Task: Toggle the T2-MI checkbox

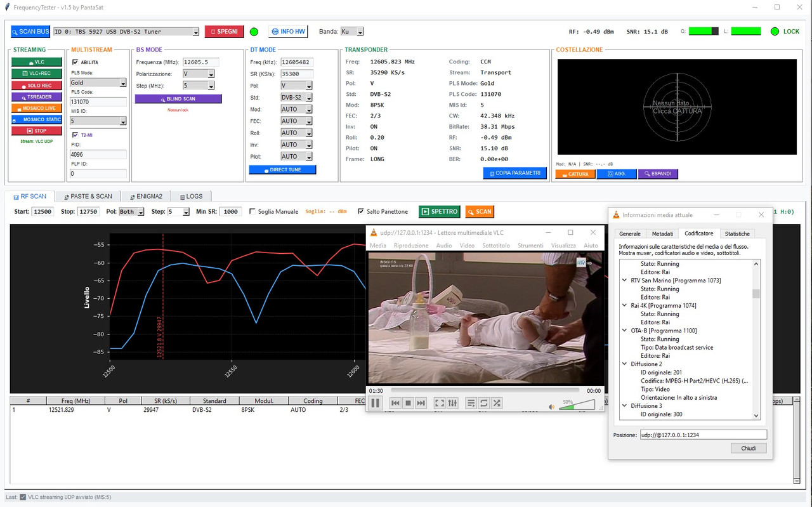Action: (x=75, y=135)
